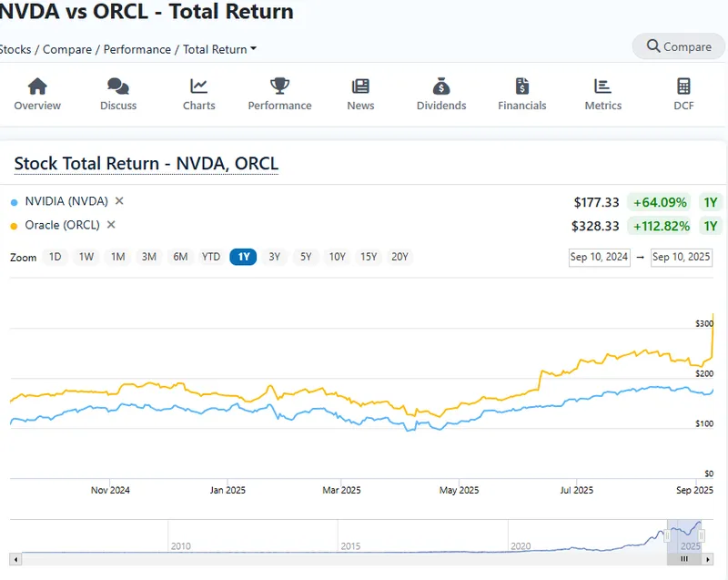The image size is (728, 580).
Task: Click the Sep 10, 2024 start date field
Action: [x=600, y=258]
